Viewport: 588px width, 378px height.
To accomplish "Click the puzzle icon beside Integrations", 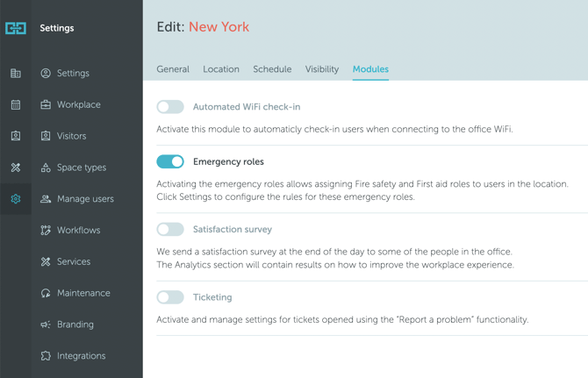I will (46, 356).
